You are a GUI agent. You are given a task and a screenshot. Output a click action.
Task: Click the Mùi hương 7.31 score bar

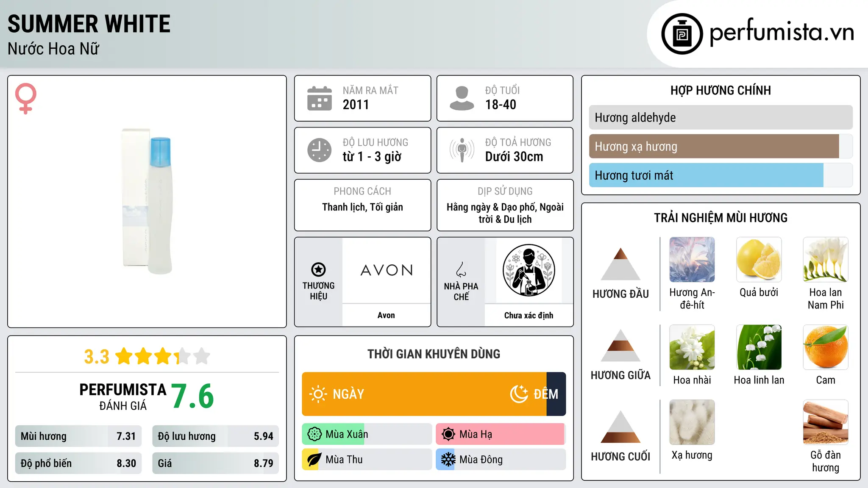[x=78, y=436]
